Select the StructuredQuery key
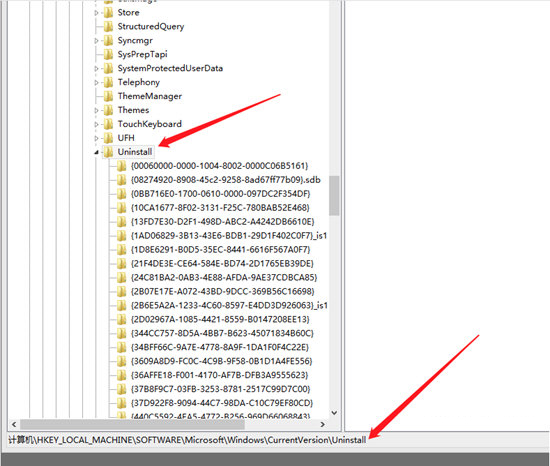The width and height of the screenshot is (550, 466). (x=151, y=26)
